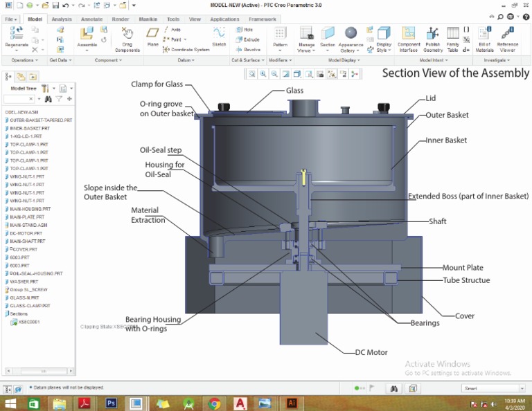Open the View tab
This screenshot has width=532, height=411.
195,19
